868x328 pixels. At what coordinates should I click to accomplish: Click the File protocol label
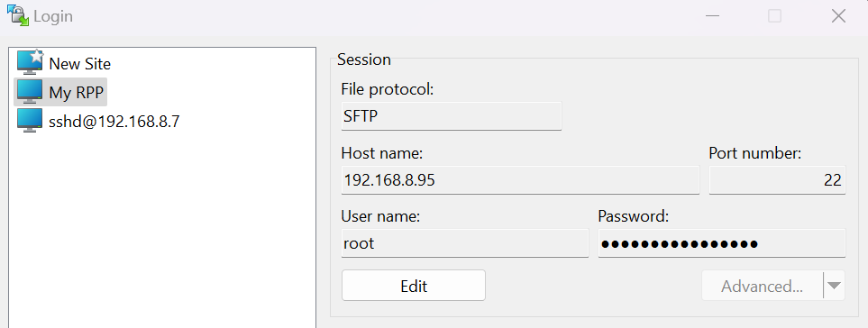pyautogui.click(x=387, y=89)
